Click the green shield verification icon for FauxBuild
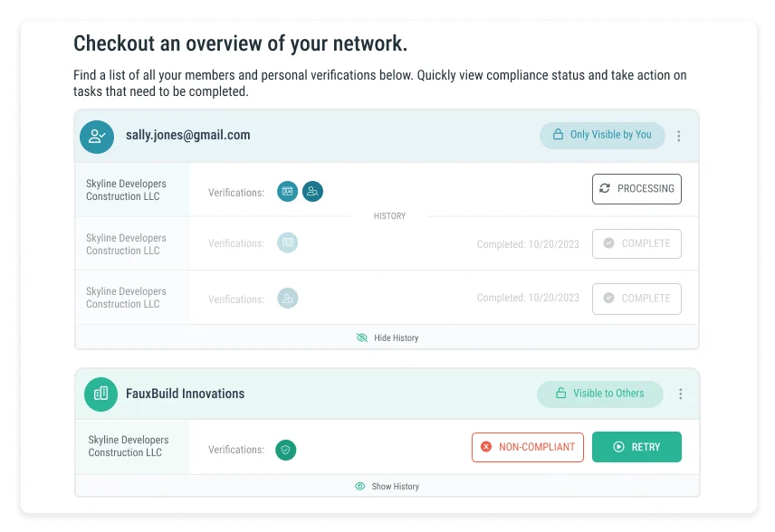Viewport: 775px width, 532px height. [x=286, y=450]
